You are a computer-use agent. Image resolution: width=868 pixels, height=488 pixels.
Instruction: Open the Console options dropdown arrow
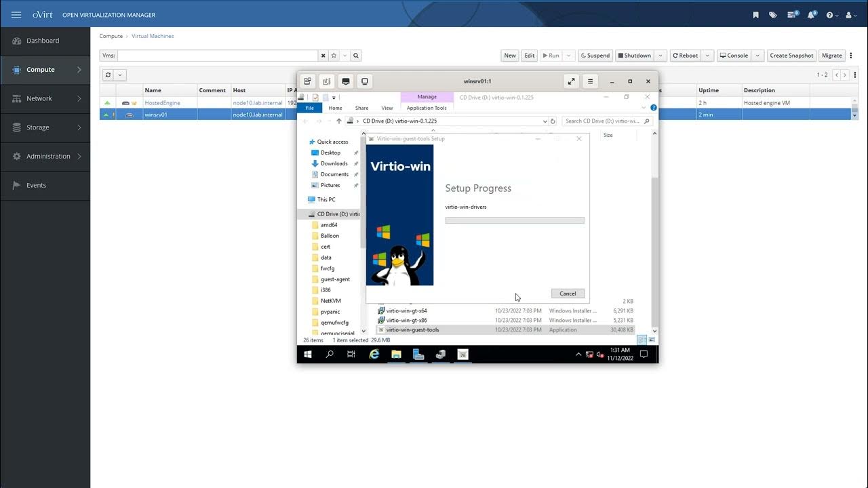click(x=758, y=56)
